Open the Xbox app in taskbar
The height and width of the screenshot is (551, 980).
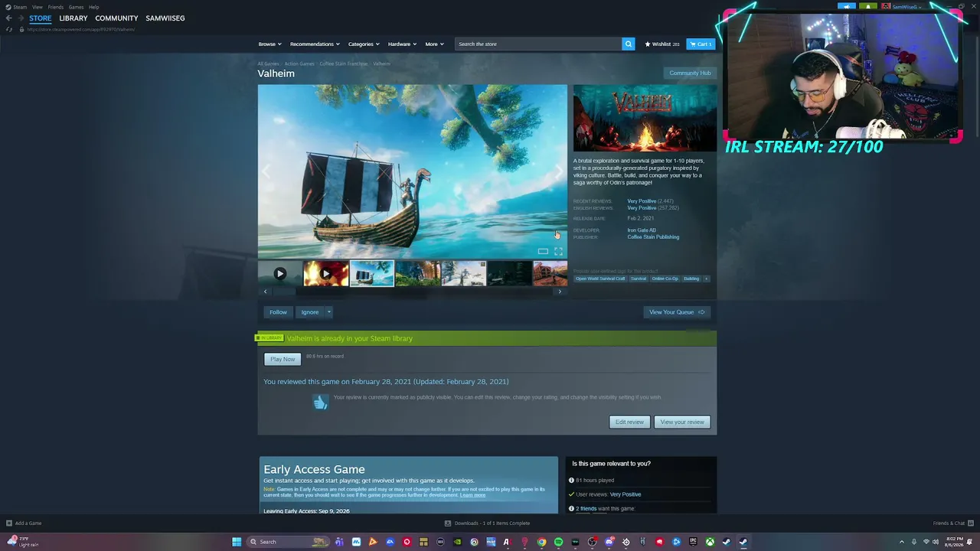tap(710, 542)
